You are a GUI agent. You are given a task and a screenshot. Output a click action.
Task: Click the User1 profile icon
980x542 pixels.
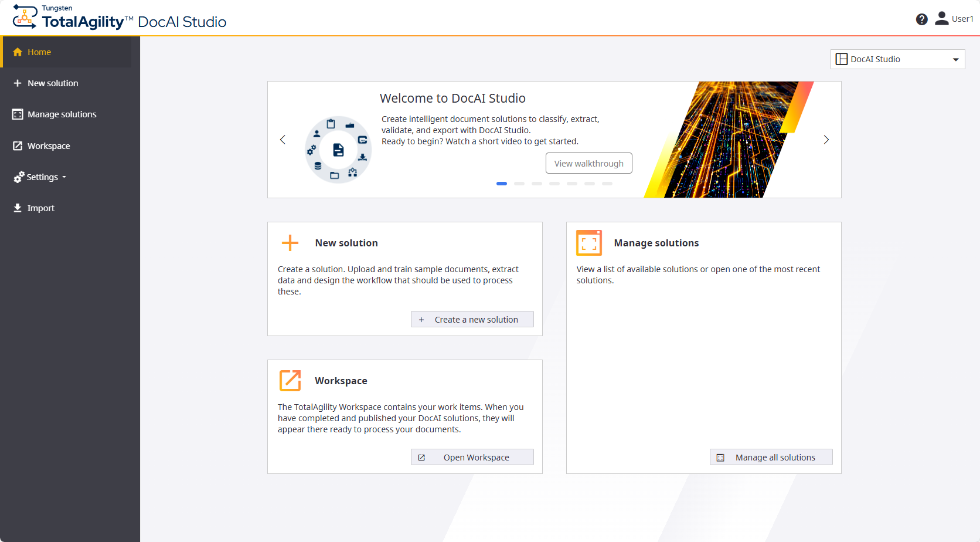pyautogui.click(x=941, y=18)
